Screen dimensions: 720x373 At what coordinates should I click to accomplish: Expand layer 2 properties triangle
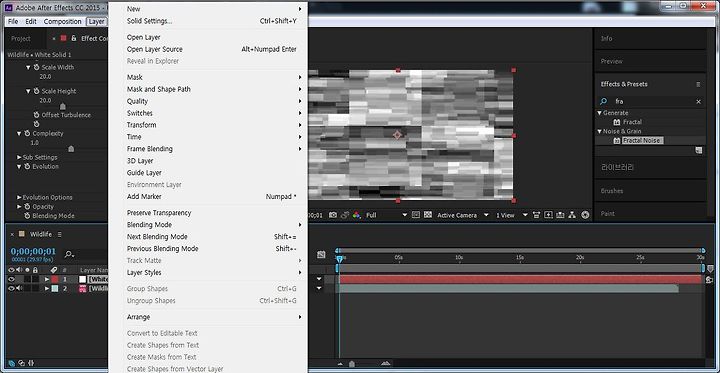[x=46, y=288]
